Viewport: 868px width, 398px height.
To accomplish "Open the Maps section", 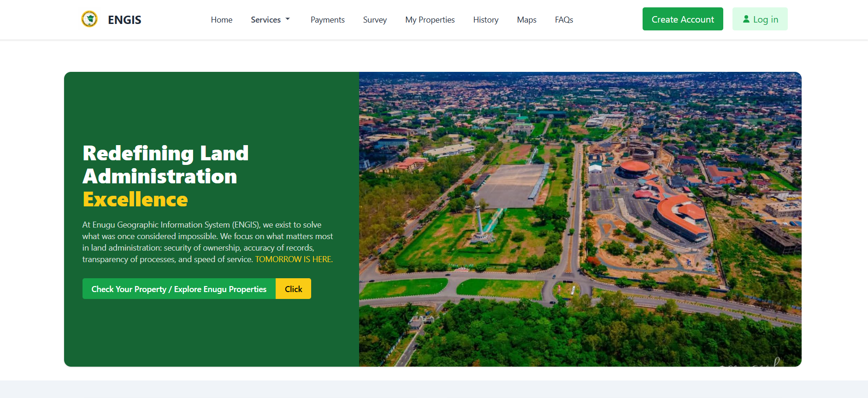I will 526,20.
